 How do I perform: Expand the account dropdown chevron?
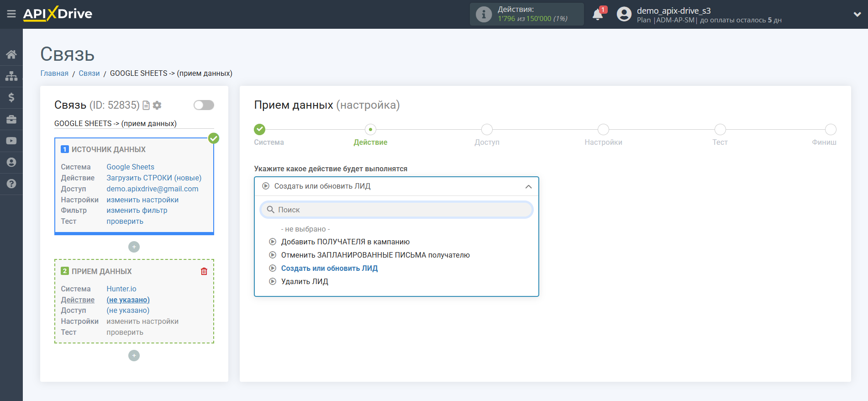pos(857,14)
